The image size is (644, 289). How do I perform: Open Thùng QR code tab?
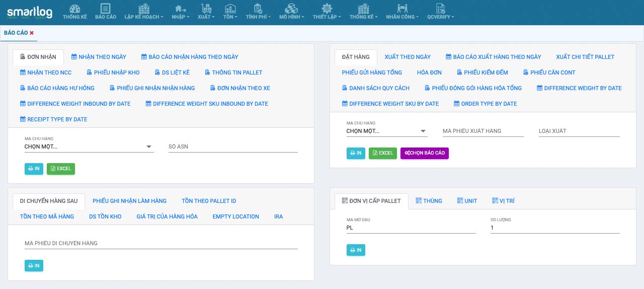click(x=429, y=201)
